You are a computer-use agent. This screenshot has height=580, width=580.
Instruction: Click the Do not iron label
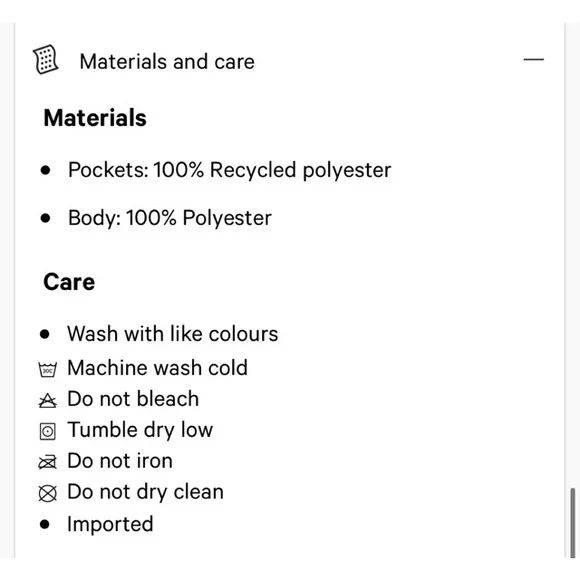tap(120, 461)
